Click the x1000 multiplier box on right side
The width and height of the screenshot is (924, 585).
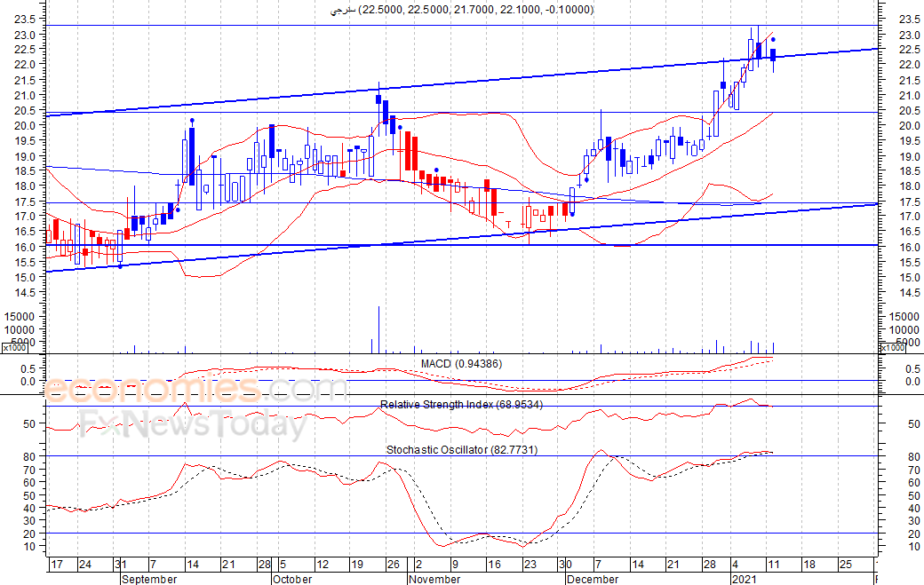click(x=892, y=348)
